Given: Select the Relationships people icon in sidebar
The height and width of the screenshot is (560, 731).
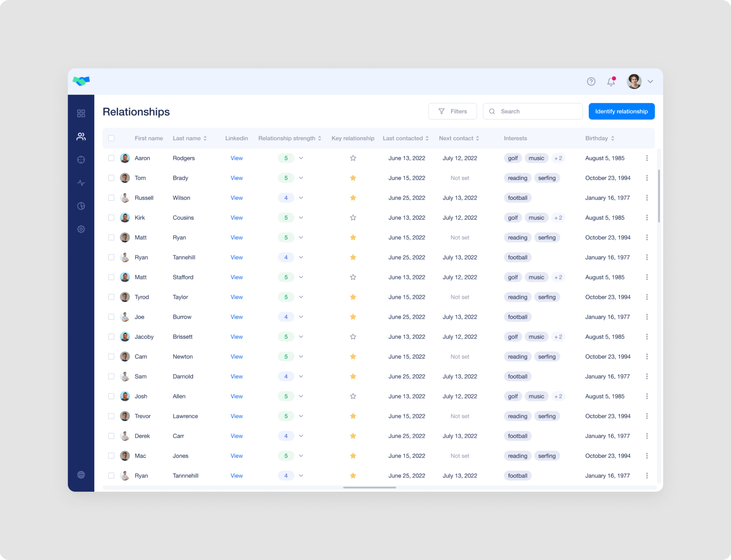Looking at the screenshot, I should (81, 136).
